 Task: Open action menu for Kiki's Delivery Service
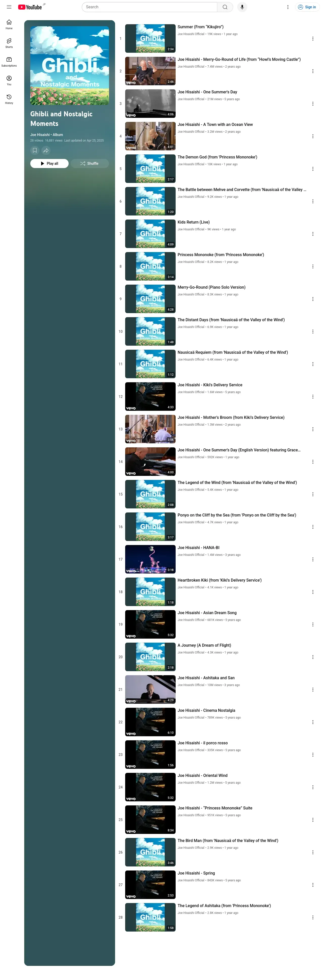tap(313, 396)
